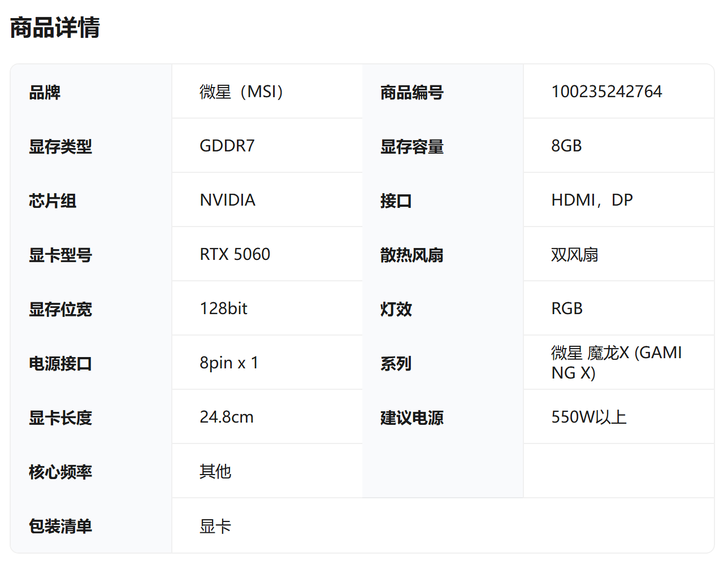This screenshot has width=728, height=574.
Task: Click the product number 100235242764
Action: point(606,92)
